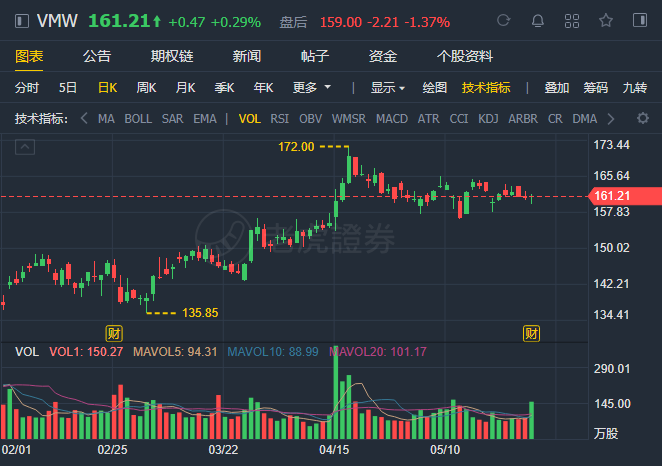The height and width of the screenshot is (466, 662).
Task: Open the grid layout icon
Action: [x=571, y=21]
